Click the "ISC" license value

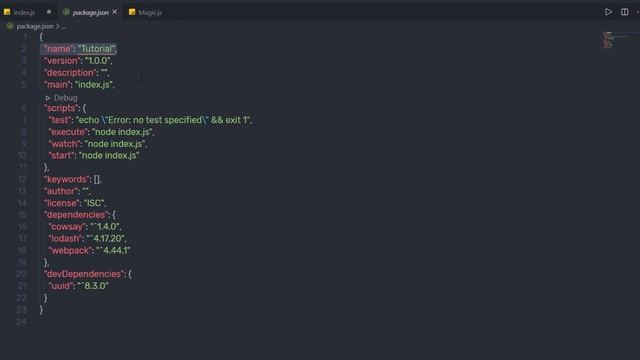pyautogui.click(x=95, y=203)
